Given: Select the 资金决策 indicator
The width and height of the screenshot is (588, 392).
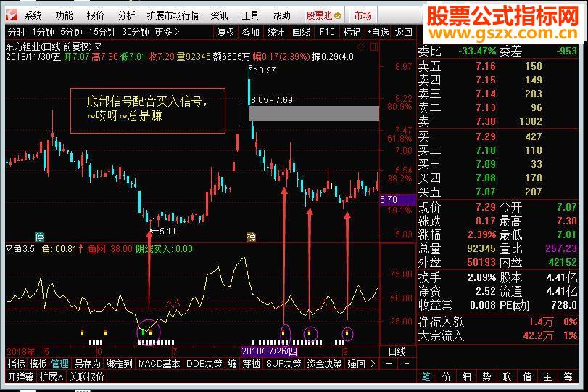Looking at the screenshot, I should tap(324, 364).
